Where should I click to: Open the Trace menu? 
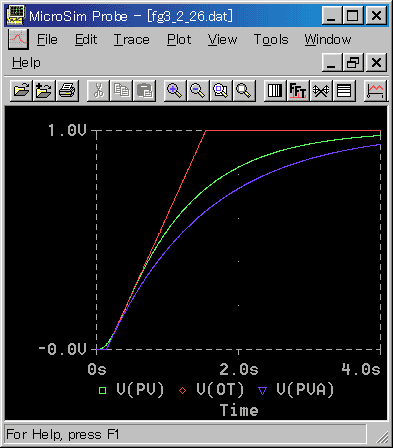pyautogui.click(x=132, y=40)
